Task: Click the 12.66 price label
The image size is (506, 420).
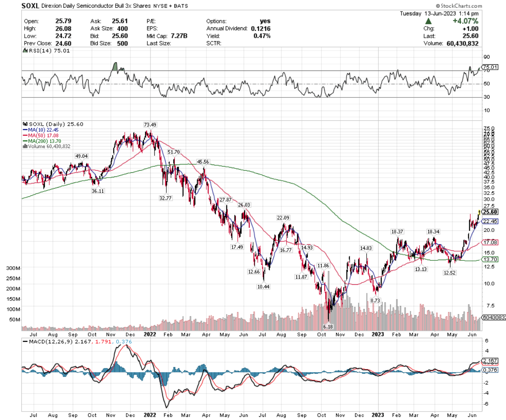Action: 254,272
